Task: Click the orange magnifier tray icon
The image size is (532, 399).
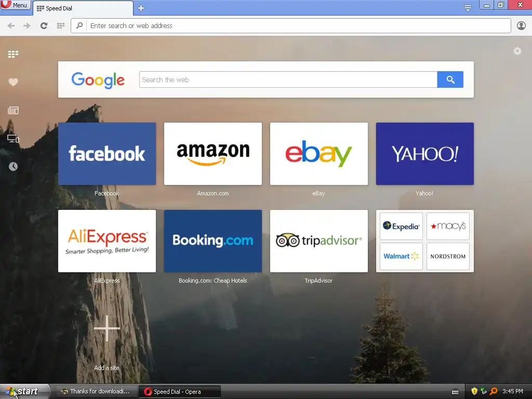Action: coord(494,391)
